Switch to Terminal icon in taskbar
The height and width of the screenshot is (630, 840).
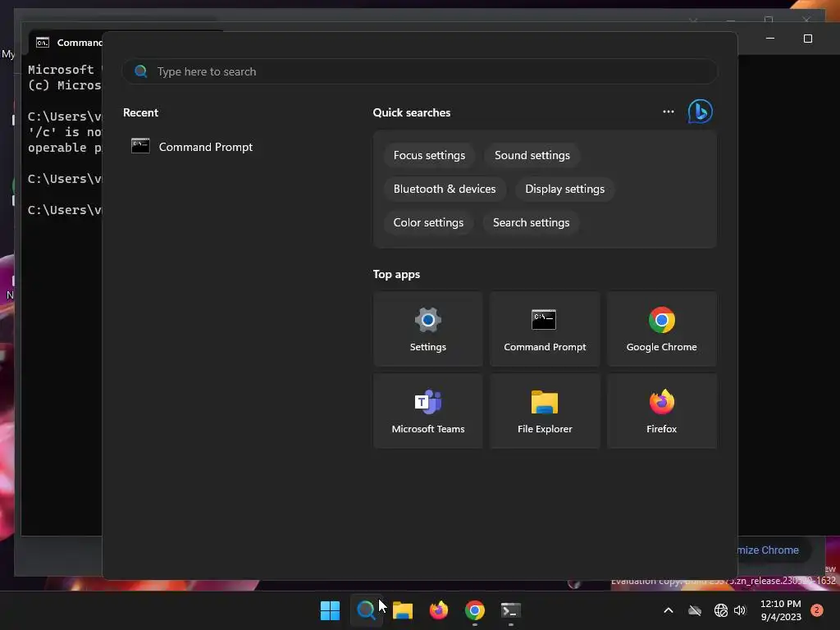pyautogui.click(x=510, y=610)
